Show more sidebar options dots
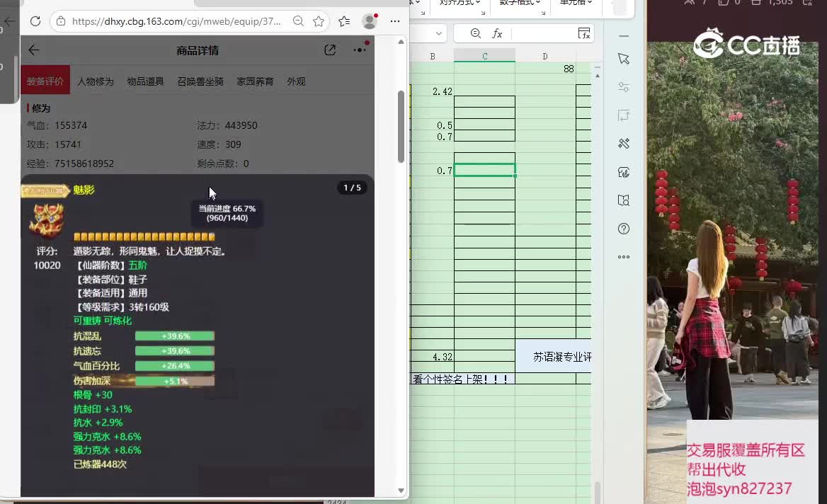 click(623, 257)
